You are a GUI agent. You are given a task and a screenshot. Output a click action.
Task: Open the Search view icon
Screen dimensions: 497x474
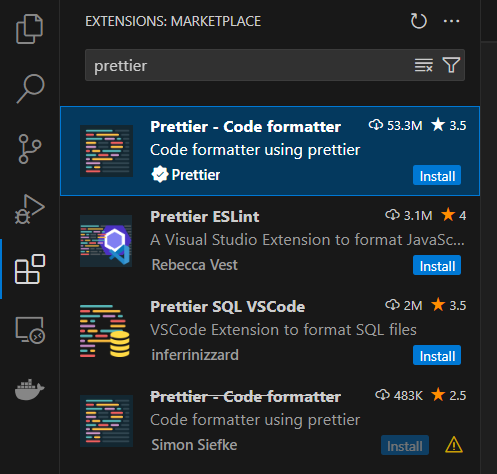point(30,89)
